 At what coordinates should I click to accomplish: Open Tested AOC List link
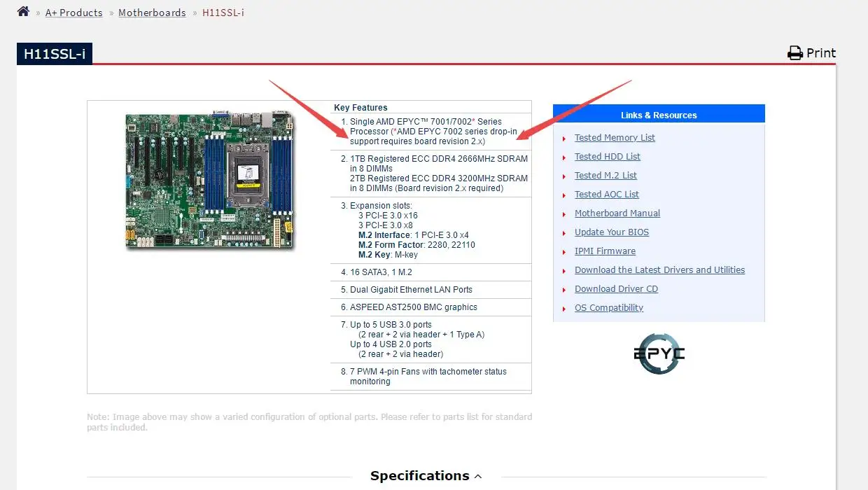(606, 195)
